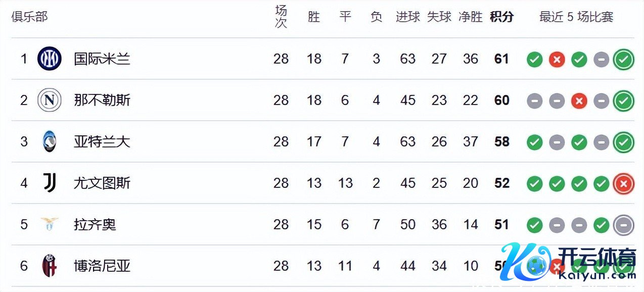Click Lazio's latest match draw icon

623,225
